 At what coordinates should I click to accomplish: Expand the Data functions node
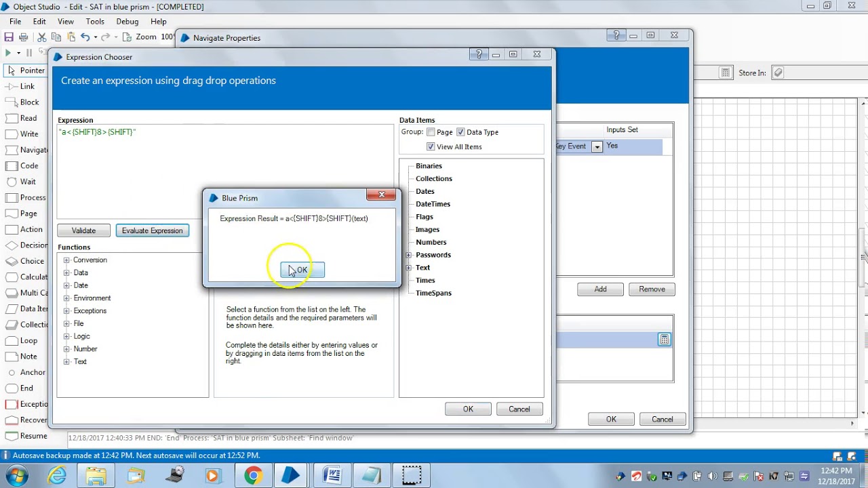pyautogui.click(x=66, y=272)
